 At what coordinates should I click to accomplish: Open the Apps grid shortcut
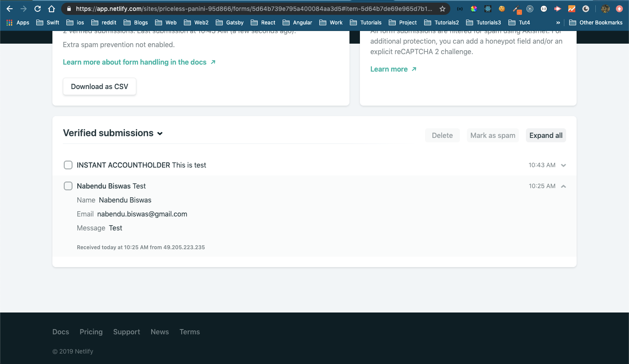18,23
